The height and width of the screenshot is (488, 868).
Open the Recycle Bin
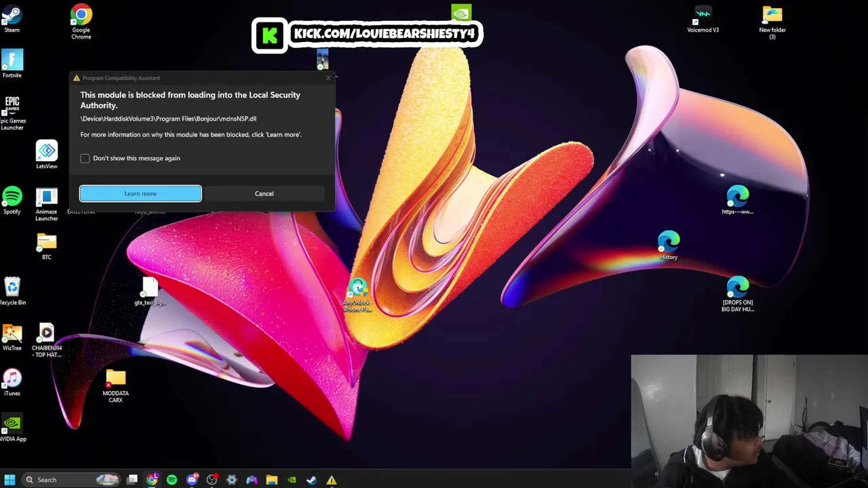point(12,291)
